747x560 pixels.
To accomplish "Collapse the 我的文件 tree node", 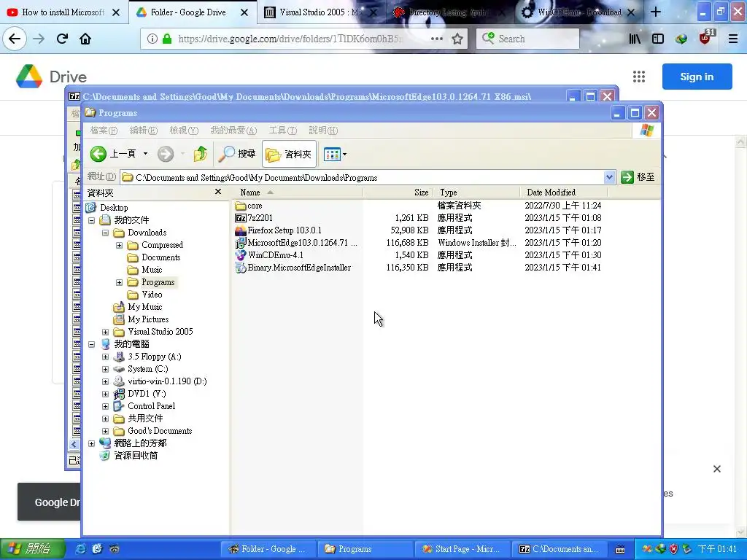I will point(91,220).
